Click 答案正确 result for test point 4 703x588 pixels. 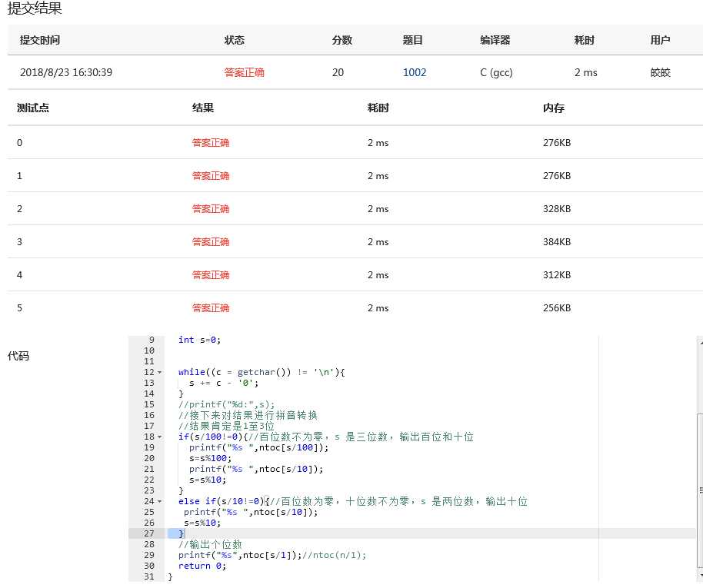(210, 274)
